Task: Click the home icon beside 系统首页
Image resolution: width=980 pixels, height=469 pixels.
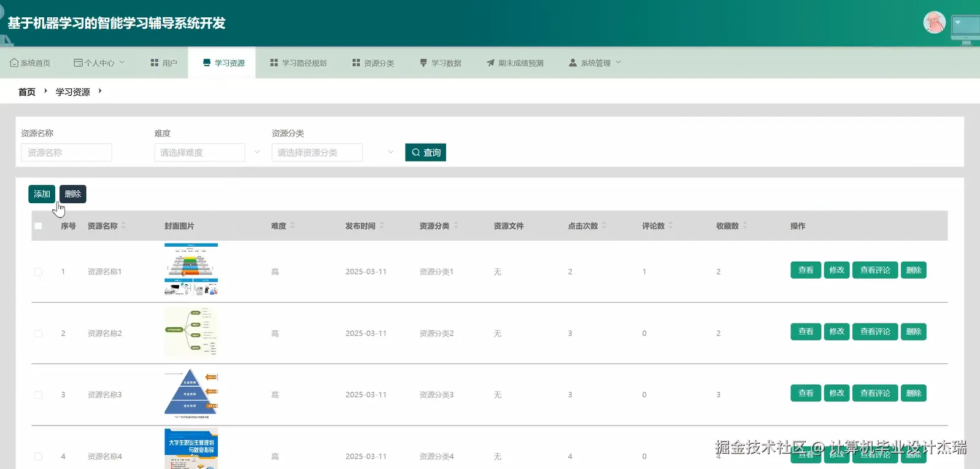Action: pos(14,63)
